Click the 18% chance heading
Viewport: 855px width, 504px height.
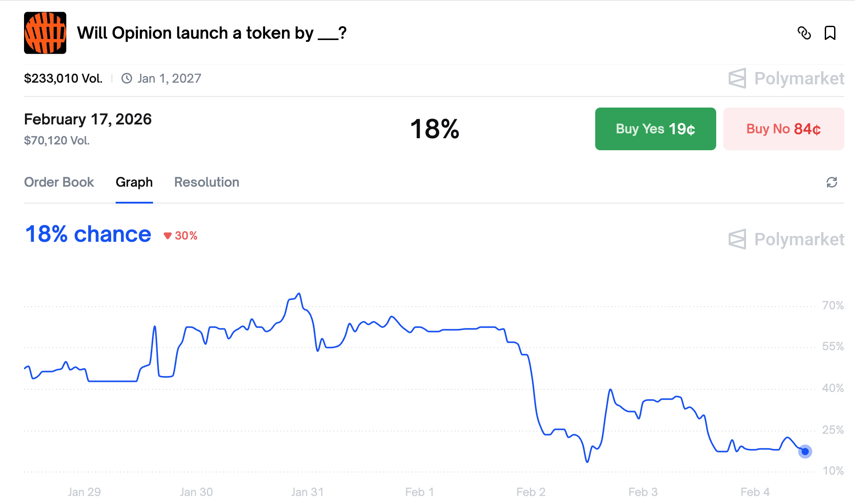click(x=88, y=234)
